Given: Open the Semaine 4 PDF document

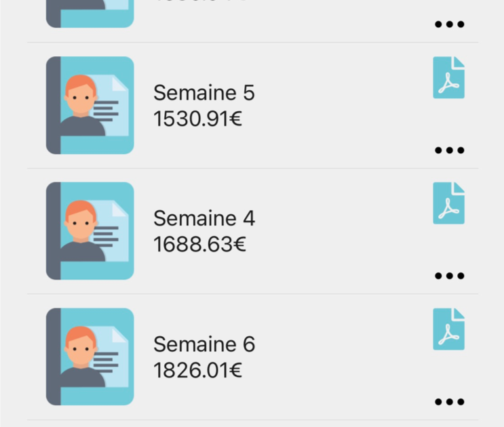Looking at the screenshot, I should [448, 203].
